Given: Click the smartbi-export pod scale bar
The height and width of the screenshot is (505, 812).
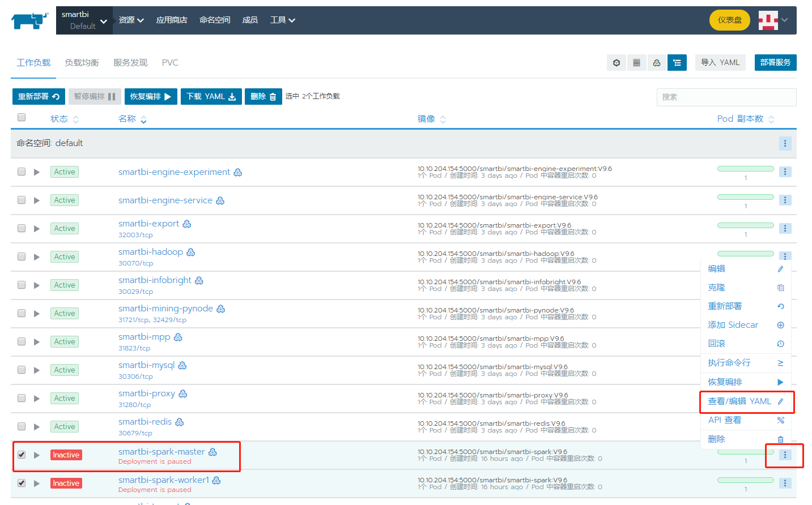Looking at the screenshot, I should point(745,225).
